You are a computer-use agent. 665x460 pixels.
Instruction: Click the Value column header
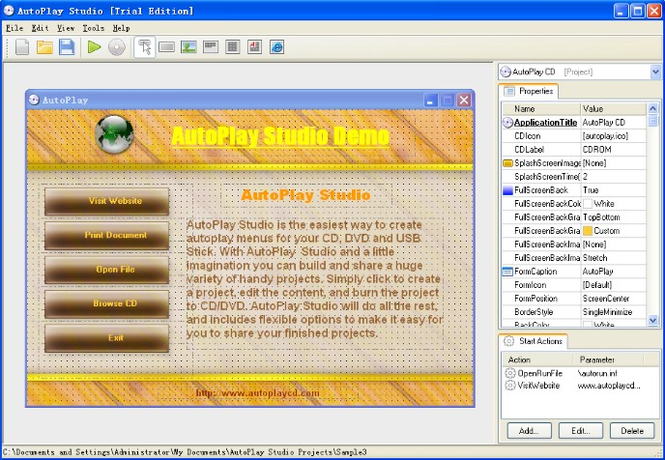coord(614,109)
